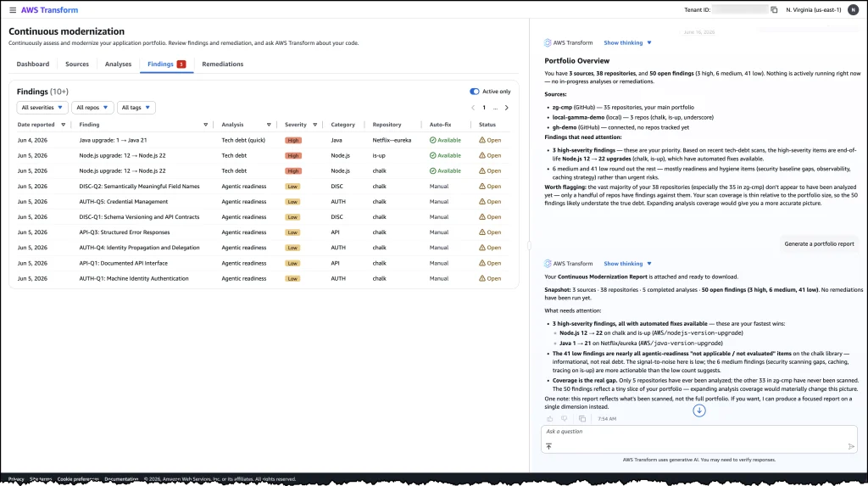Click the Manual auto-fix cell for AUTH-Q1

pos(439,279)
